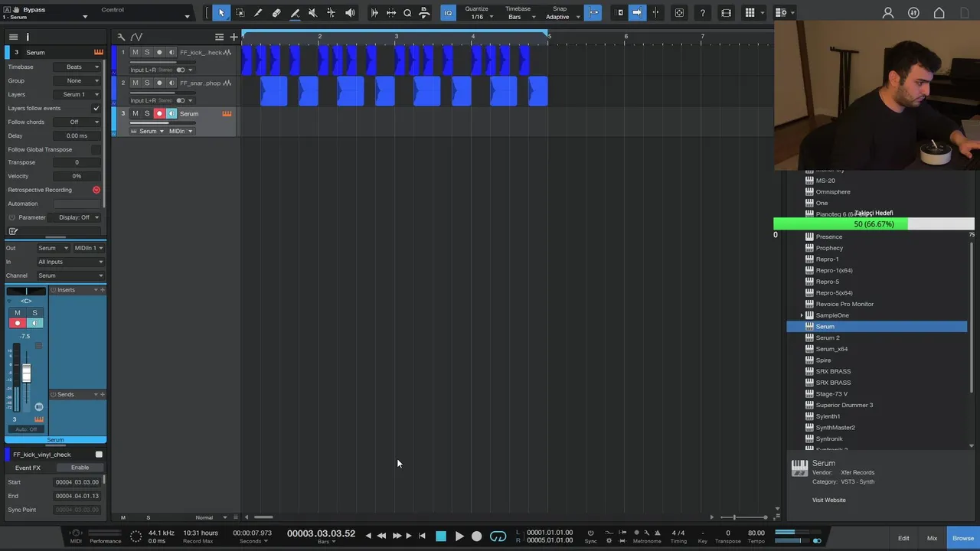This screenshot has height=551, width=980.
Task: Adjust the Inspector channel volume fader
Action: click(x=26, y=373)
